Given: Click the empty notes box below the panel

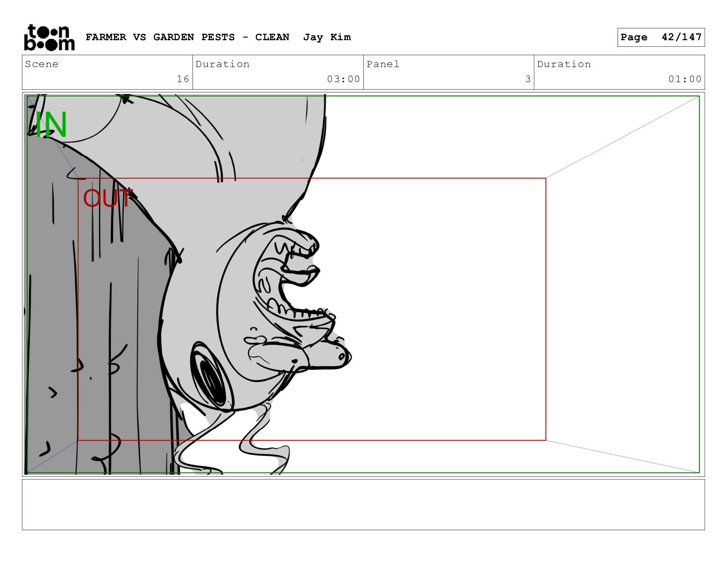Looking at the screenshot, I should (x=363, y=505).
